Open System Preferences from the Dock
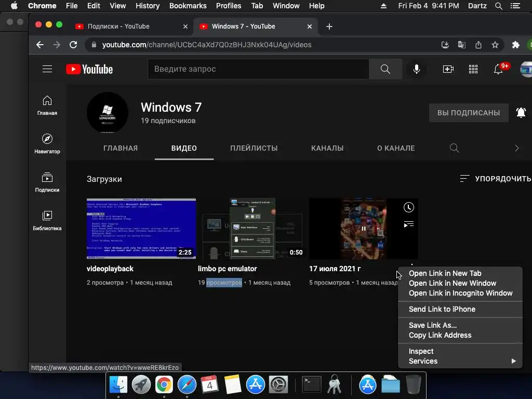Screen dimensions: 532x399 tap(278, 384)
